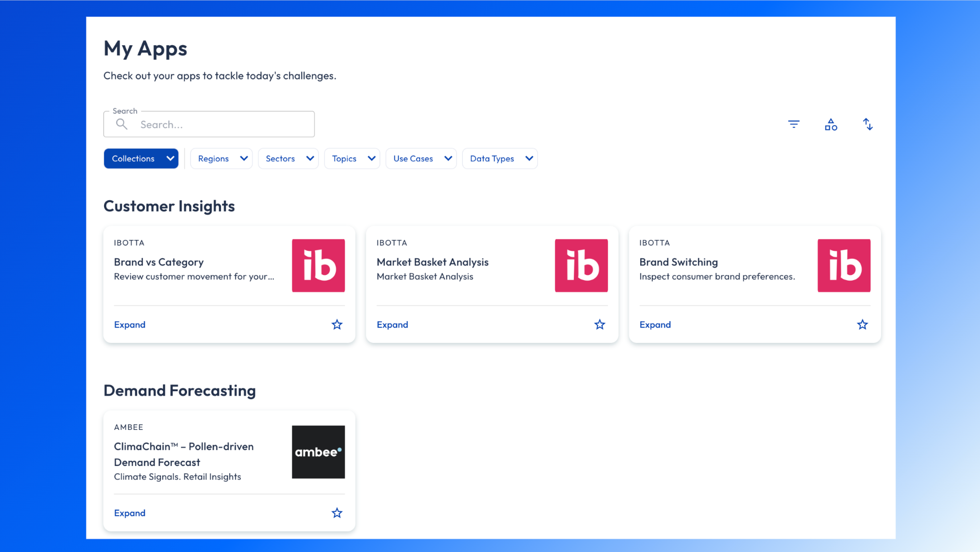The width and height of the screenshot is (980, 552).
Task: Click the AMBEE provider label
Action: coord(129,427)
